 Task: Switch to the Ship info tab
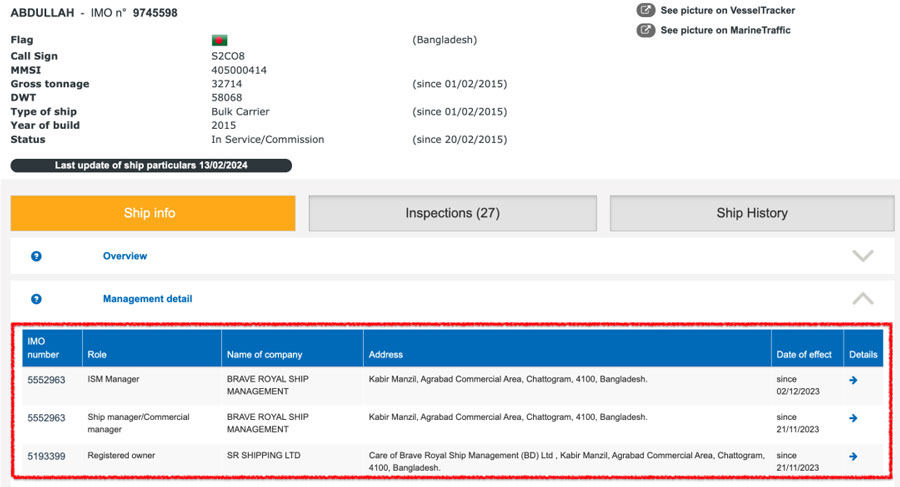point(153,213)
